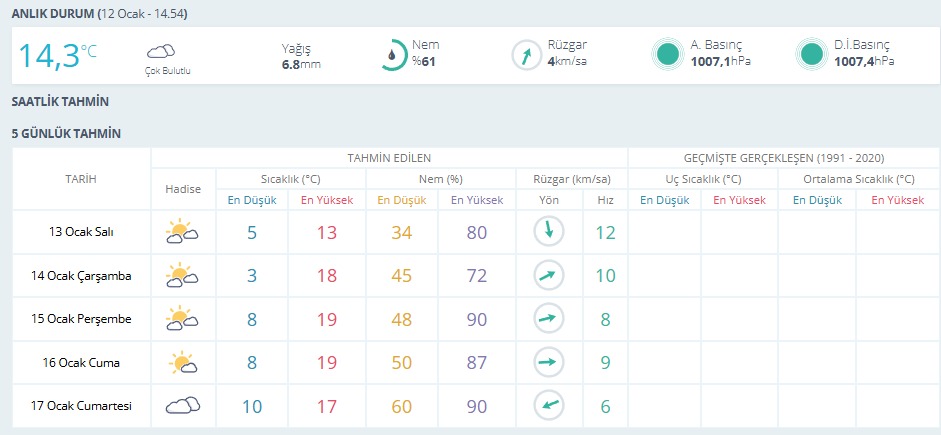
Task: Click the 14,3°C current temperature value
Action: coord(57,55)
